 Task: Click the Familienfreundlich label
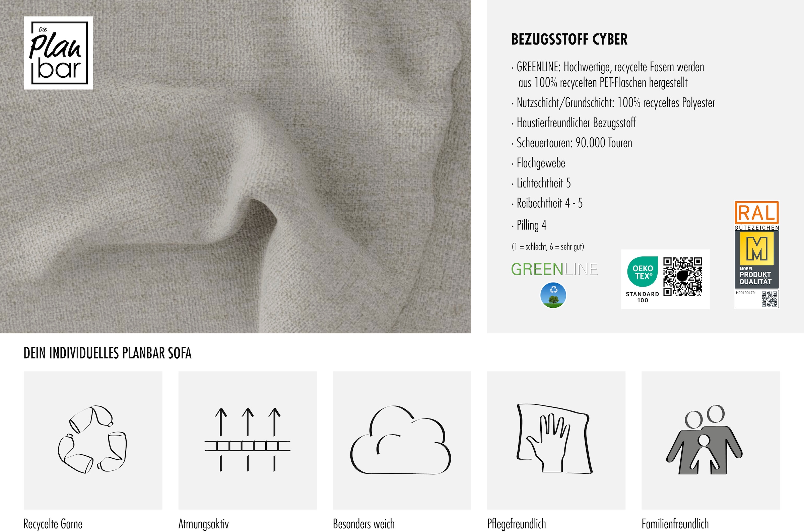click(x=675, y=524)
